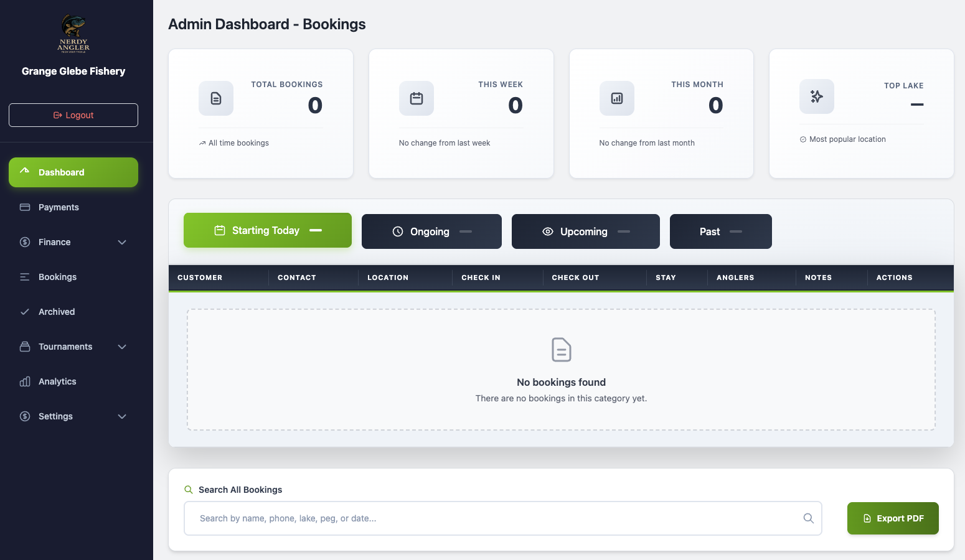Click the search magnifier in the search box
The image size is (965, 560).
tap(808, 518)
